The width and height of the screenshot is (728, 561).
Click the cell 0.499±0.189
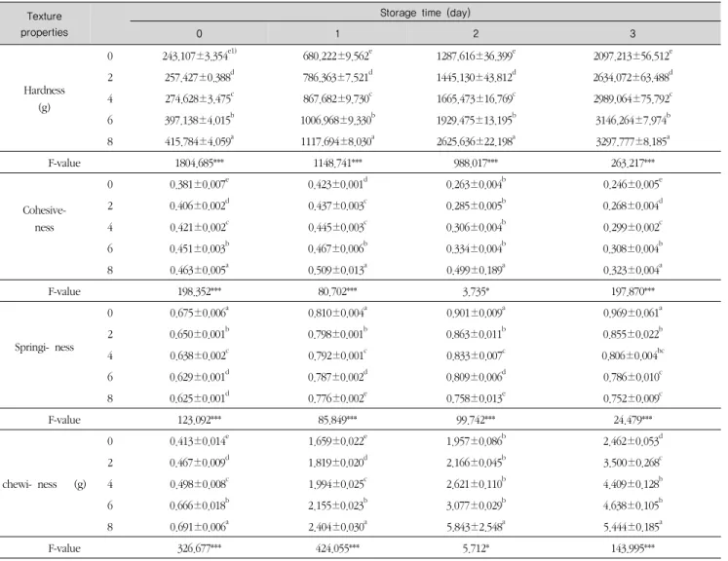[x=476, y=270]
